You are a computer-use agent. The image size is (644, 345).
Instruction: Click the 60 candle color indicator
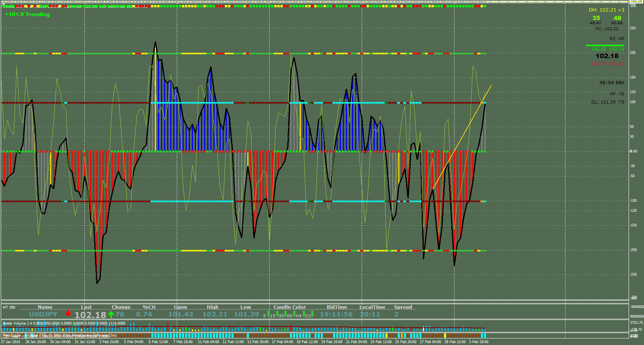click(294, 313)
